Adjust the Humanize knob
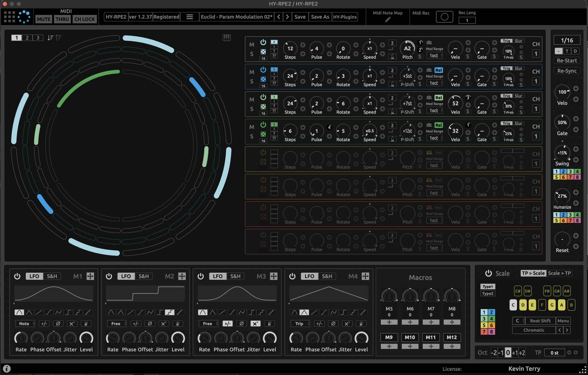This screenshot has width=588, height=375. [x=562, y=196]
